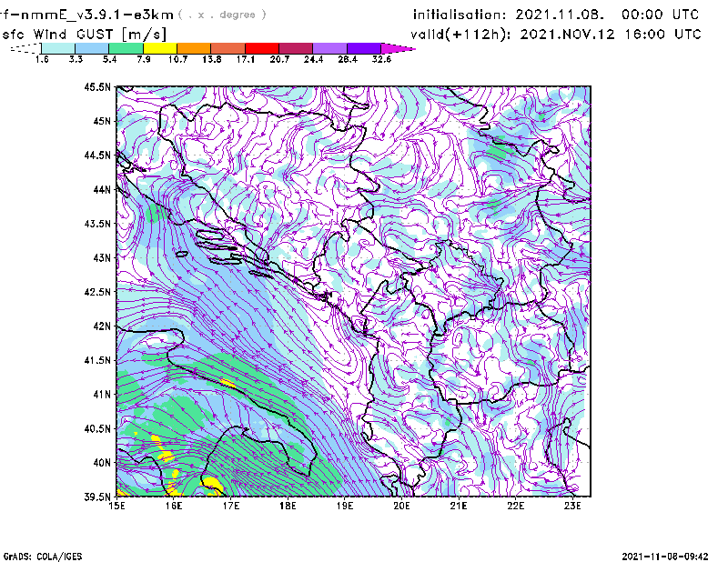Click the 'initialisation: 2021.11.08. 00:00 UTC' line
728x562 pixels.
556,15
